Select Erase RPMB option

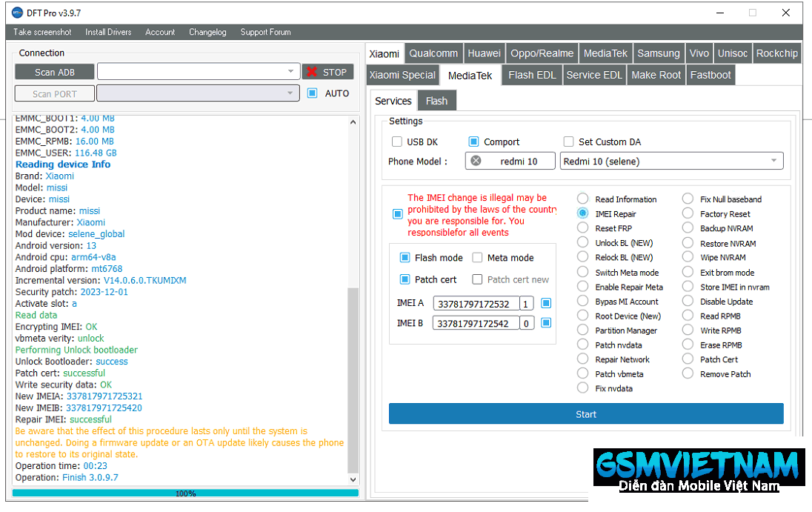(x=688, y=345)
